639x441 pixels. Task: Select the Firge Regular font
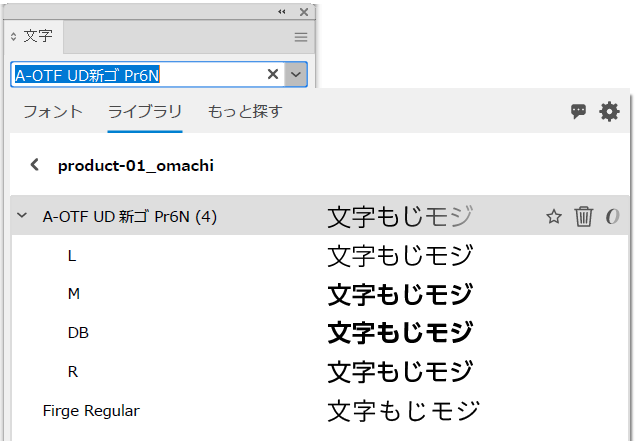tap(91, 410)
